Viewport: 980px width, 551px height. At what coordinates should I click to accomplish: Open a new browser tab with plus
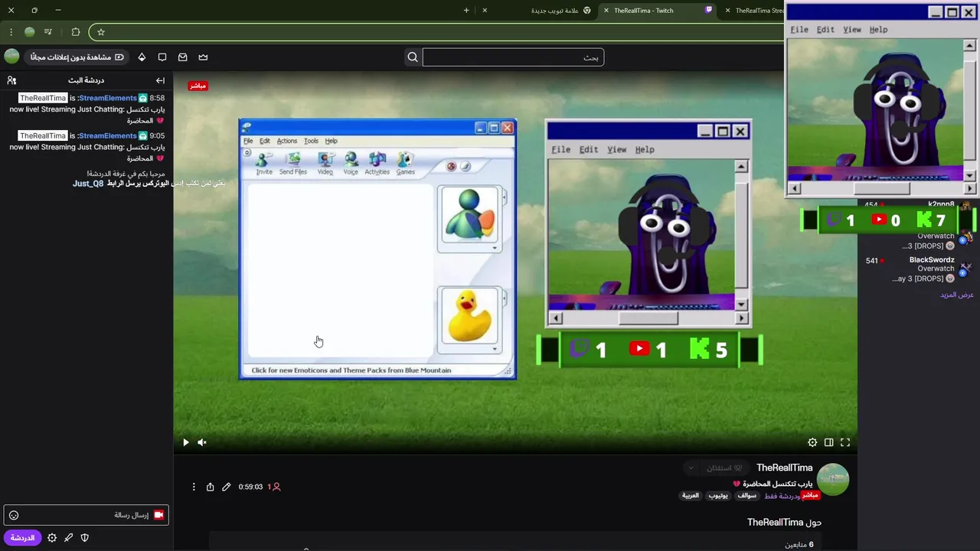(x=466, y=11)
